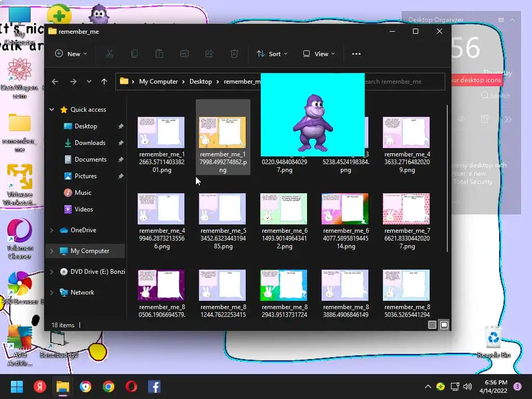Expand the DVD Drive (E:) node

51,271
